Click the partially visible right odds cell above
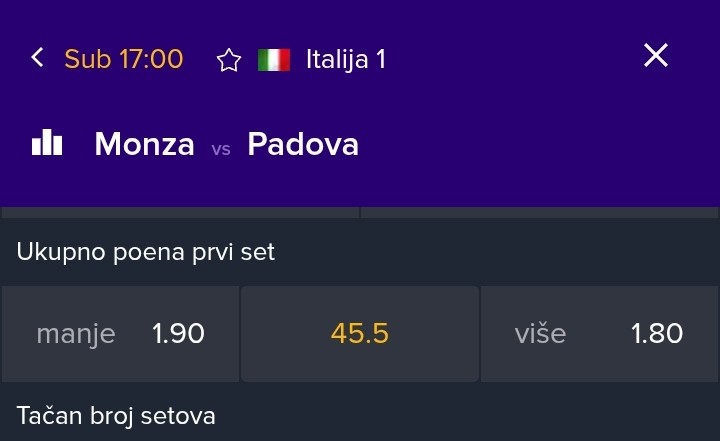This screenshot has height=441, width=720. point(540,212)
